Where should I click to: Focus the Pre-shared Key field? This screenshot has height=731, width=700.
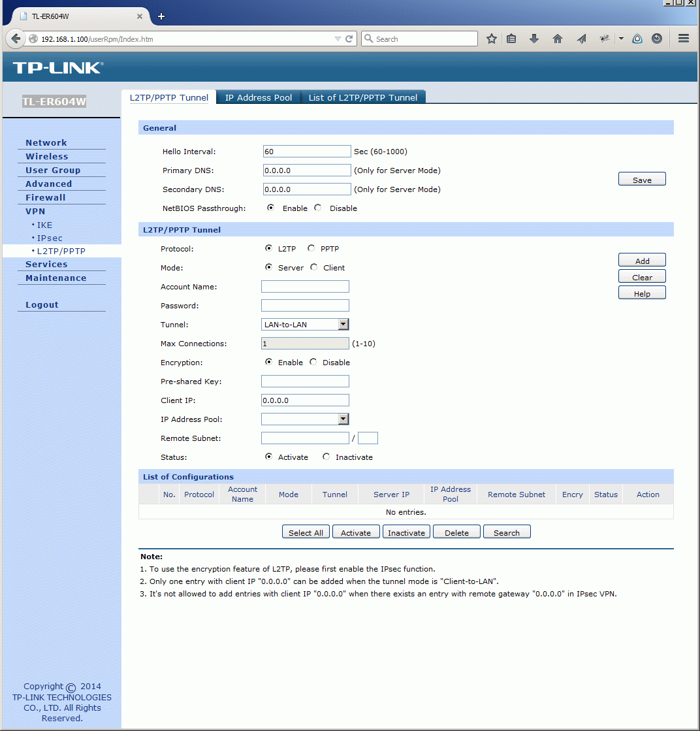[305, 381]
